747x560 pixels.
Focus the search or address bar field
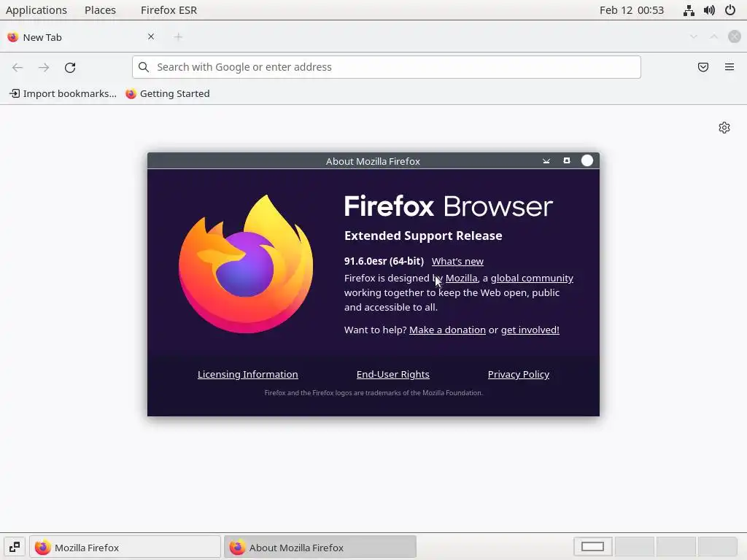point(387,67)
